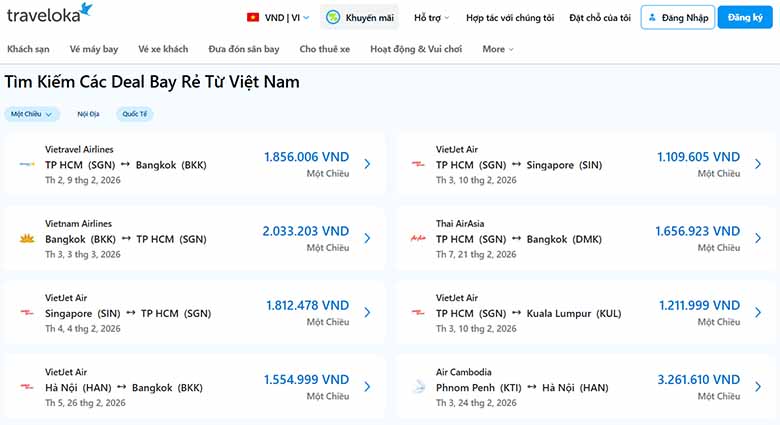Click heading Tìm Kiếm Các Deal Bay Rẻ
The image size is (780, 425).
pyautogui.click(x=152, y=82)
